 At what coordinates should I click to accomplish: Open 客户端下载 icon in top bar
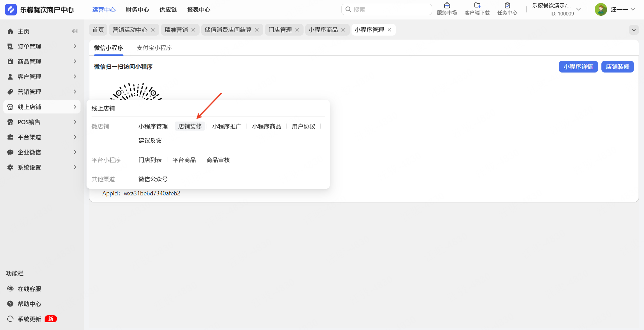477,5
